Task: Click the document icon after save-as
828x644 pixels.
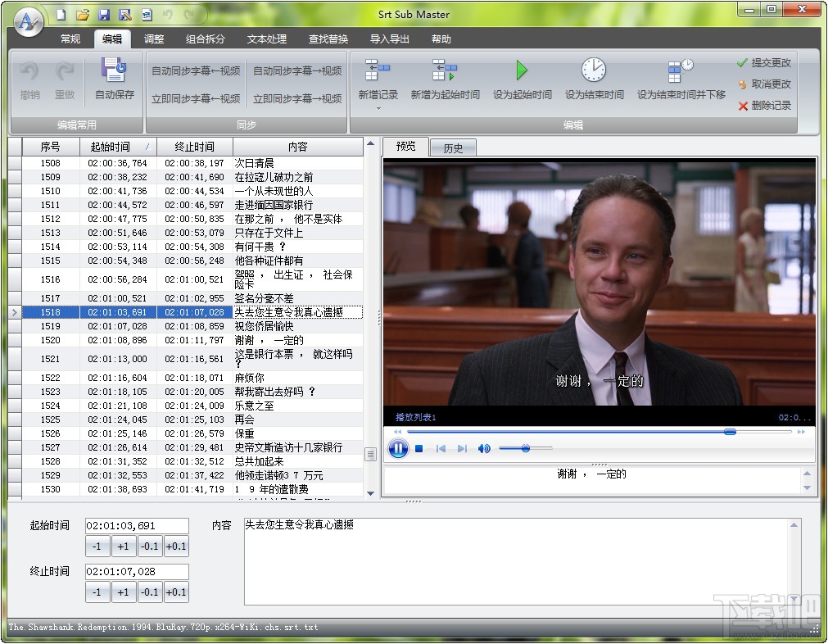Action: pos(147,15)
